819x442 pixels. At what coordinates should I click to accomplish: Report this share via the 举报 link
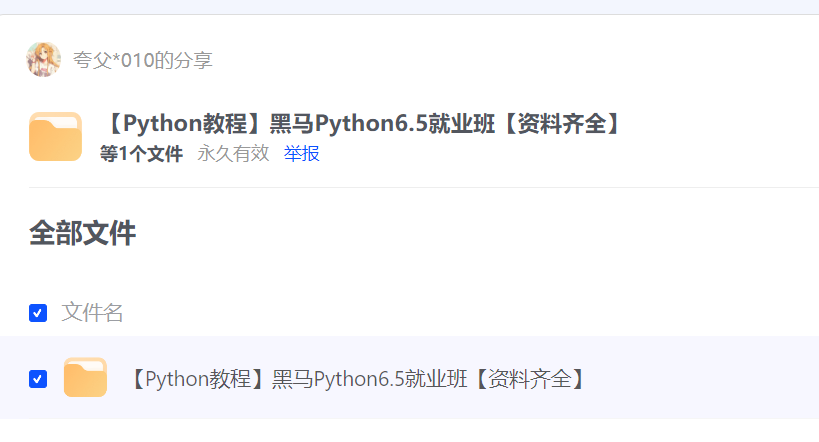(301, 154)
